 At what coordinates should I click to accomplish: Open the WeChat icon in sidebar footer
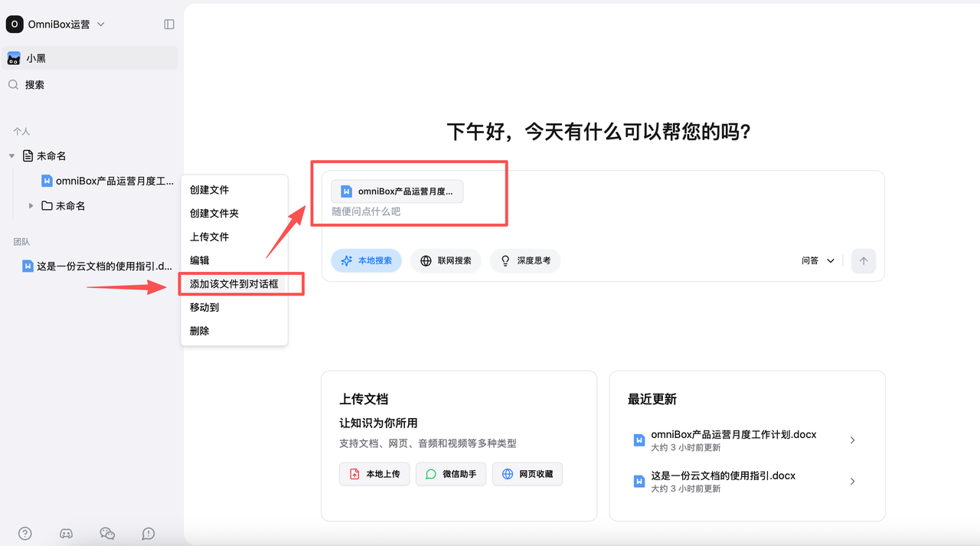tap(107, 534)
